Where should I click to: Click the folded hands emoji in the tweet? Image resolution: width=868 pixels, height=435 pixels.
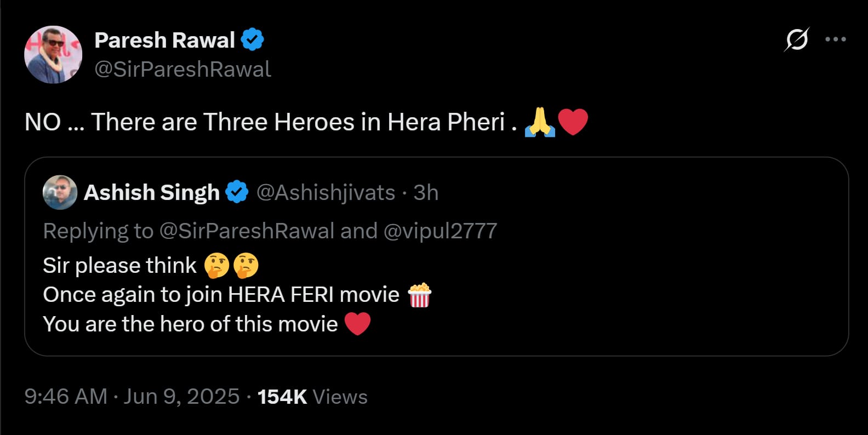coord(540,122)
